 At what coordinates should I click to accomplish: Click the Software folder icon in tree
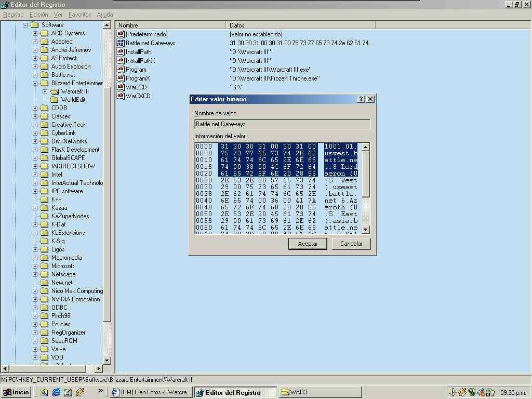point(34,25)
